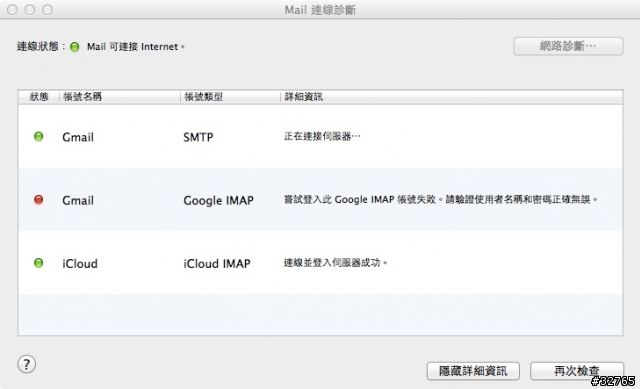
Task: Sort by the 狀態 column header
Action: coord(39,97)
